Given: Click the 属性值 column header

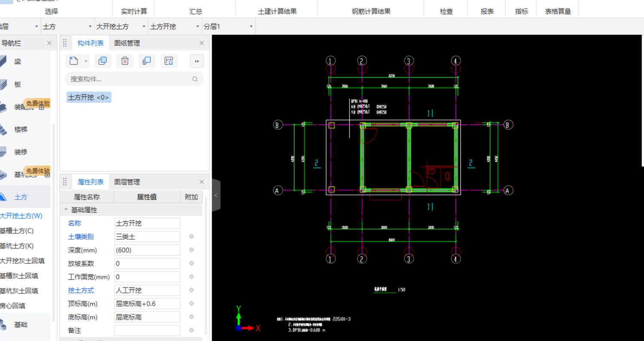Looking at the screenshot, I should coord(147,197).
